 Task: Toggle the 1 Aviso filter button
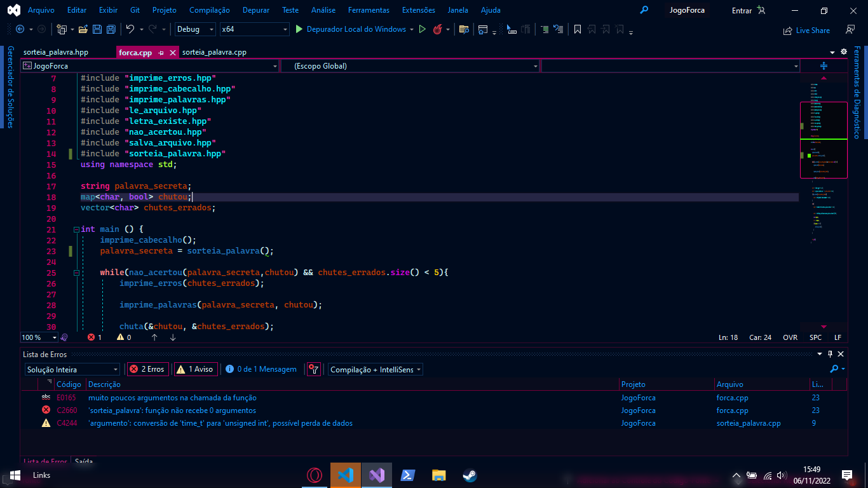pyautogui.click(x=195, y=369)
